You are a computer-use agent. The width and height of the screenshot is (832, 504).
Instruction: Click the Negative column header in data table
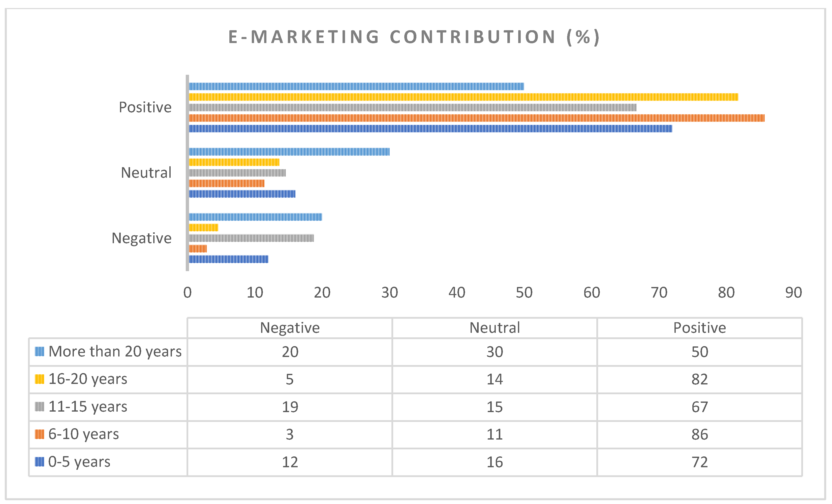pyautogui.click(x=290, y=328)
